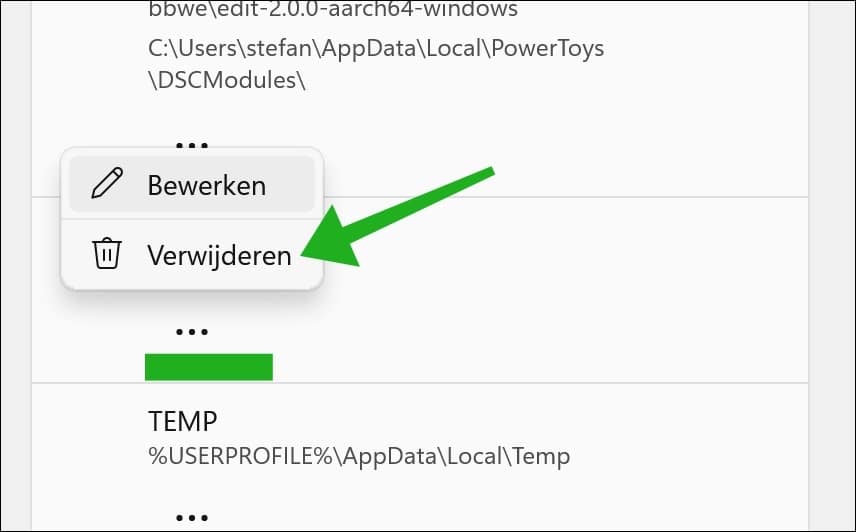Screen dimensions: 856x532
Task: Click empty space right of the TEMP entry
Action: pos(682,437)
